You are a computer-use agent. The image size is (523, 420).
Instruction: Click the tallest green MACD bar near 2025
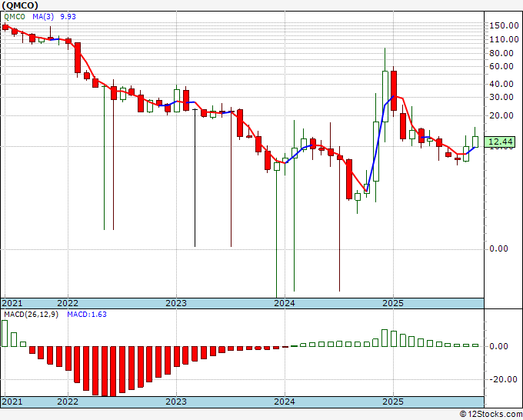coord(385,338)
